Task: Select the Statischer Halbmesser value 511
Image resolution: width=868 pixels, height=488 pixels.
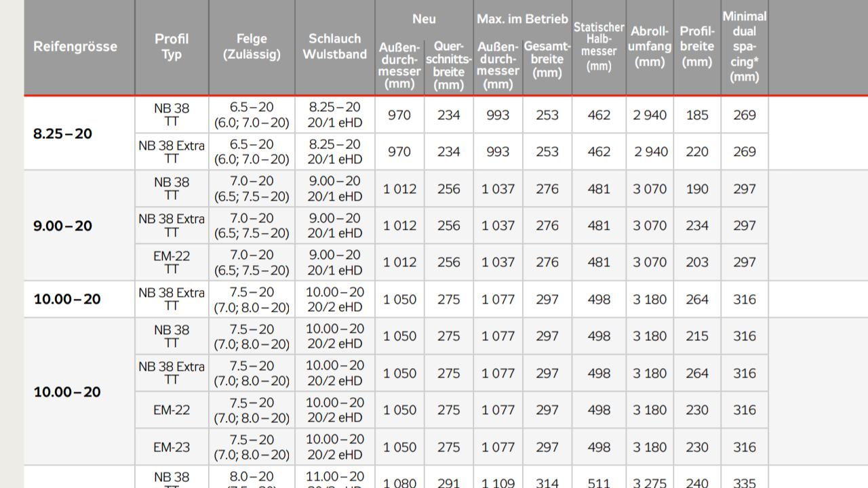Action: pyautogui.click(x=599, y=483)
